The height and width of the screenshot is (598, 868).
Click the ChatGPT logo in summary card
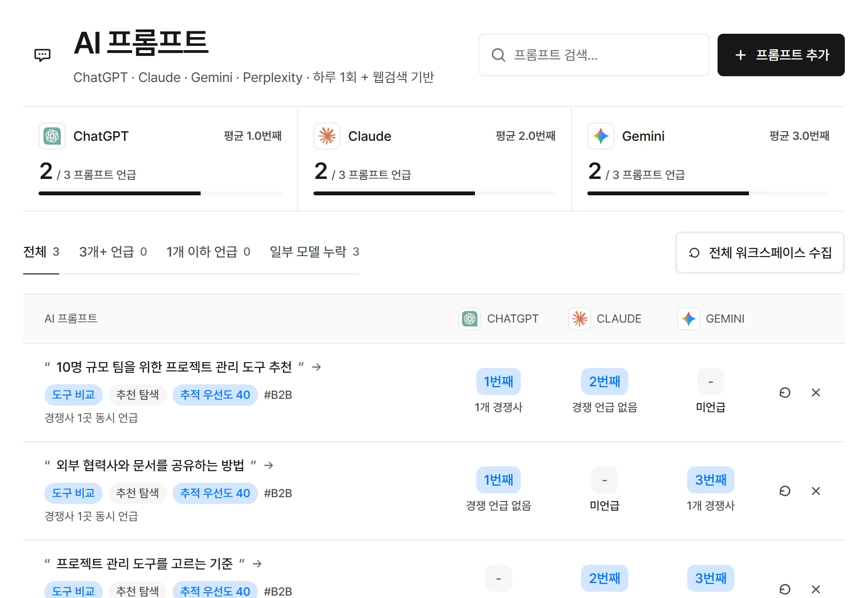(x=52, y=136)
